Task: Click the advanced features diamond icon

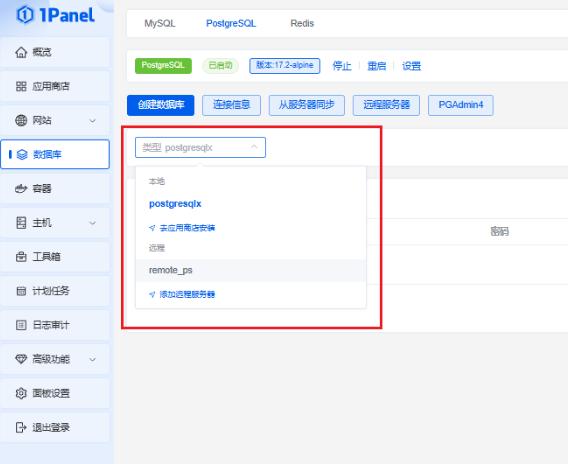Action: (x=21, y=359)
